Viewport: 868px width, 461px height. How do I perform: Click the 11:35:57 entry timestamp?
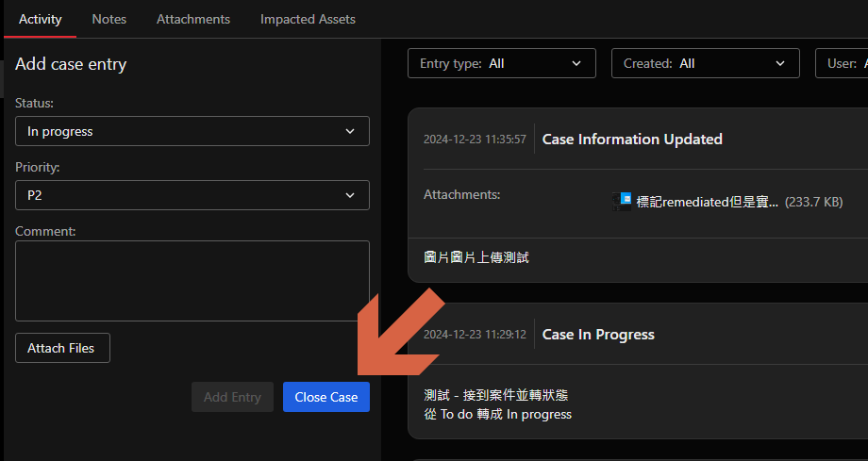(x=475, y=140)
